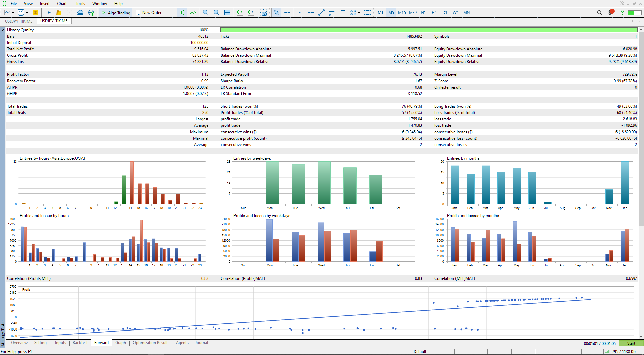Select the W1 timeframe
644x355 pixels.
click(455, 13)
